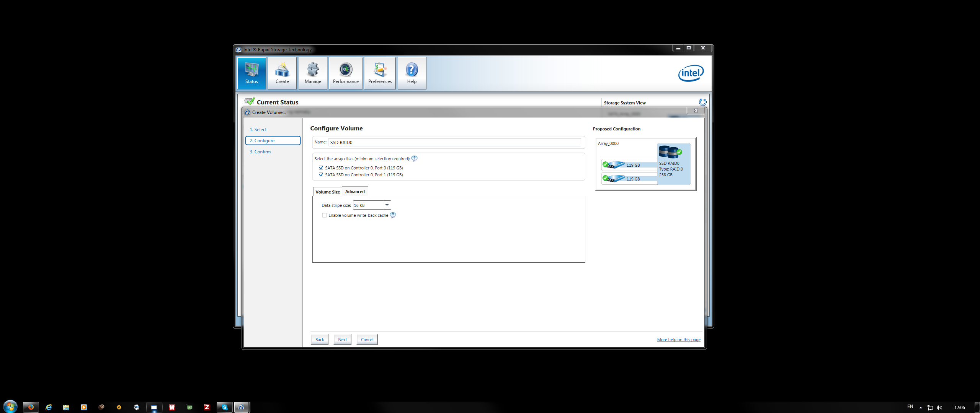This screenshot has width=980, height=413.
Task: Click help icon beside array disks selection
Action: pos(414,158)
